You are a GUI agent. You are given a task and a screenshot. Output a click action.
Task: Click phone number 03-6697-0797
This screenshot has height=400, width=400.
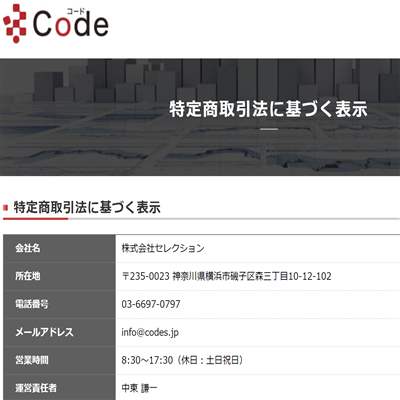(151, 304)
